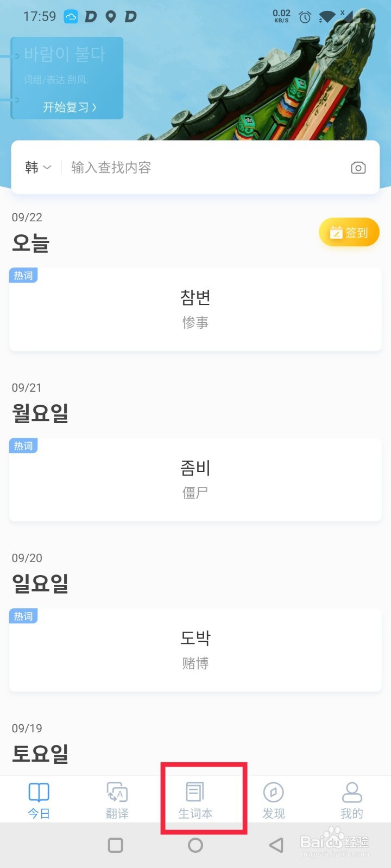Tap the camera search icon

[x=358, y=168]
